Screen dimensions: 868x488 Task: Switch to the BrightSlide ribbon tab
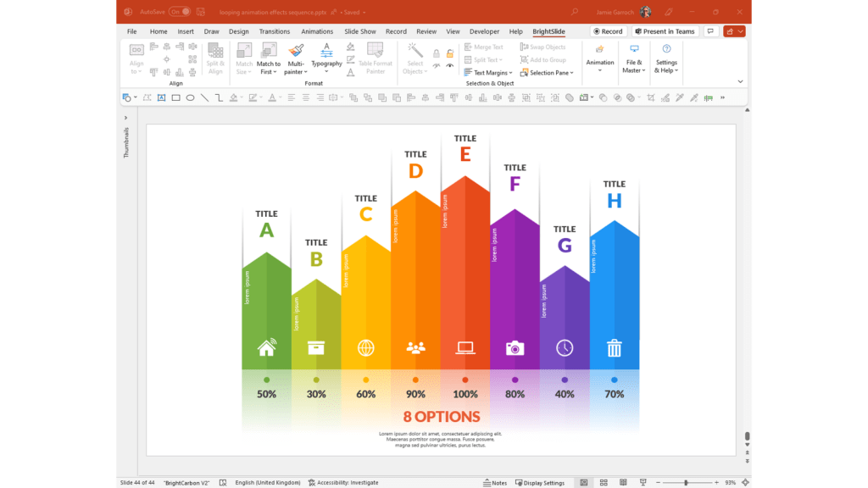coord(548,31)
